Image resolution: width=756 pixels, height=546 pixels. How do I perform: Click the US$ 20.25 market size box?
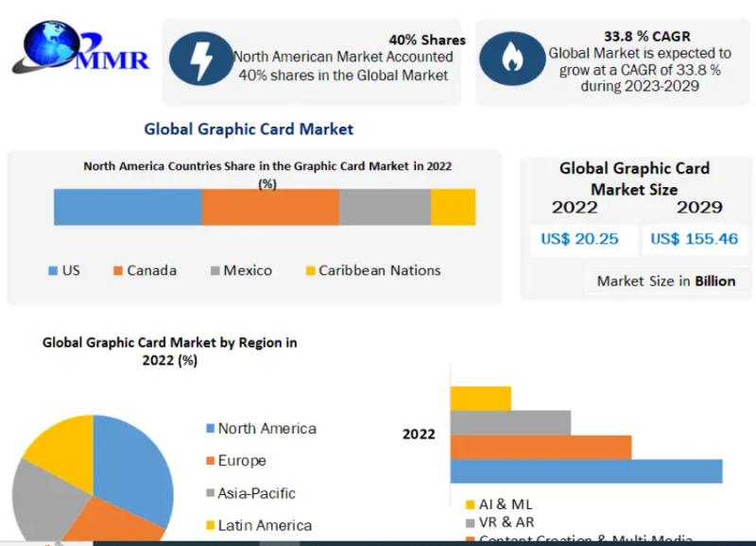point(579,239)
